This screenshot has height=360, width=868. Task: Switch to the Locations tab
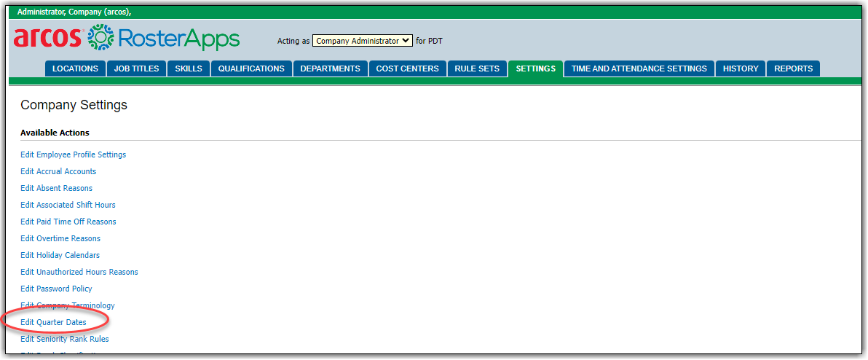click(x=75, y=69)
